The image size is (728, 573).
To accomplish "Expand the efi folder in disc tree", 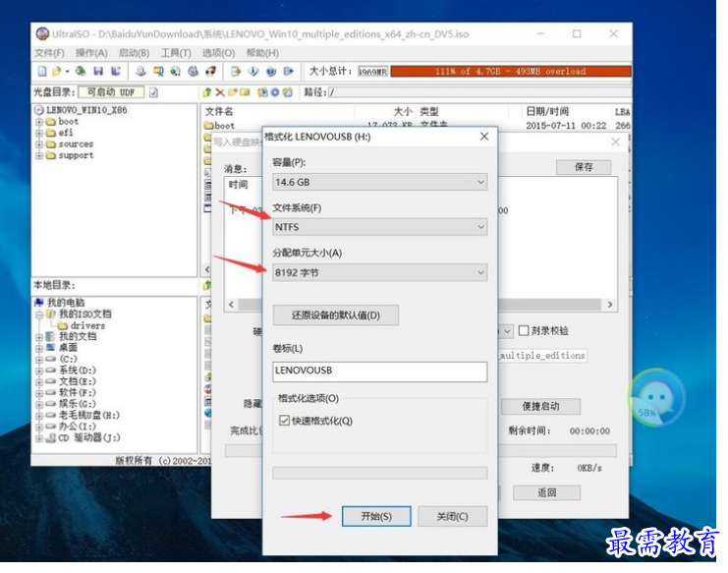I will pos(39,133).
